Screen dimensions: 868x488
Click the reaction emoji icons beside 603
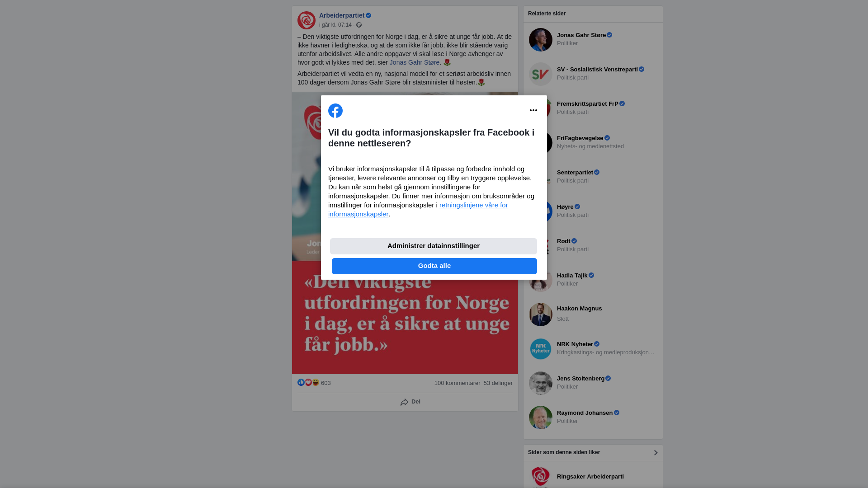coord(308,383)
